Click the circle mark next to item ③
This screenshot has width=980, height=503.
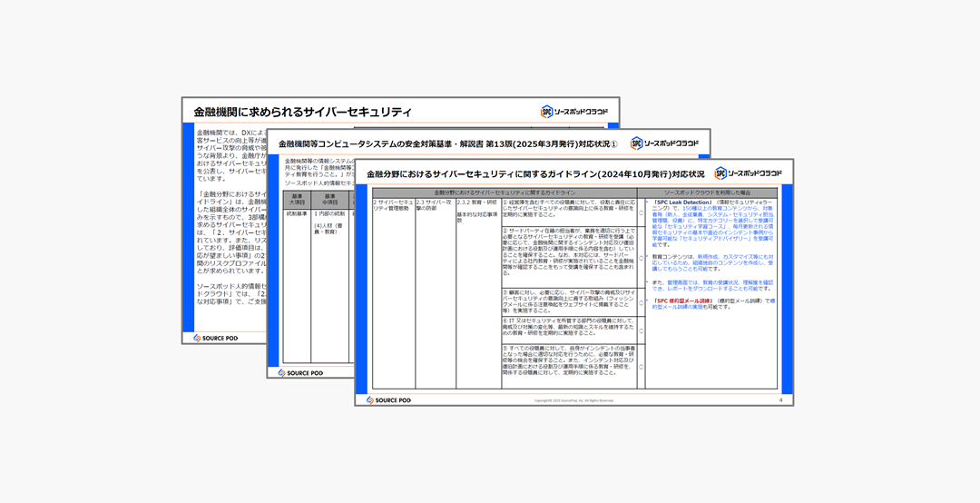(642, 303)
